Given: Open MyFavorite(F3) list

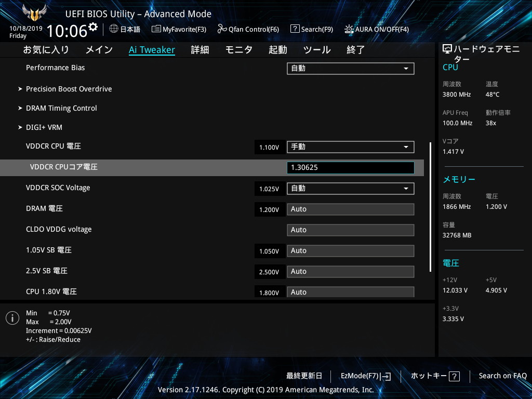Looking at the screenshot, I should point(179,29).
